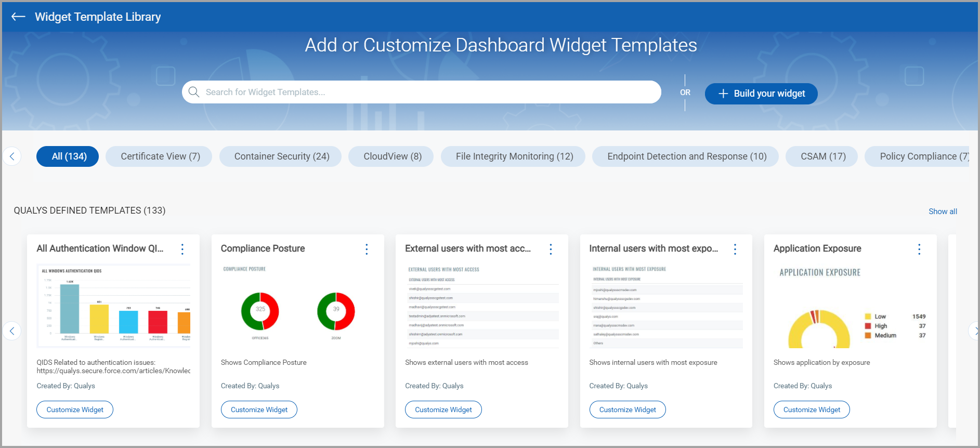980x448 pixels.
Task: Go to previous templates with left carousel arrow
Action: pyautogui.click(x=12, y=331)
